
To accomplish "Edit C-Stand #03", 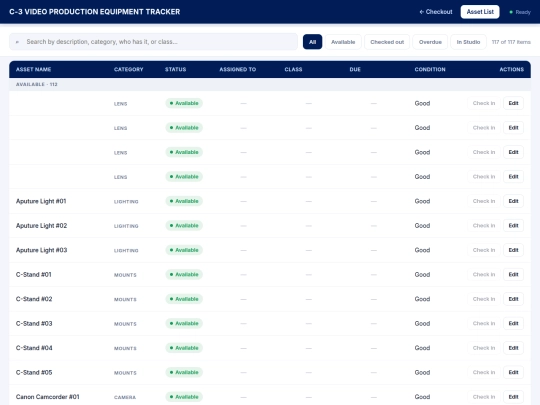I will 513,323.
